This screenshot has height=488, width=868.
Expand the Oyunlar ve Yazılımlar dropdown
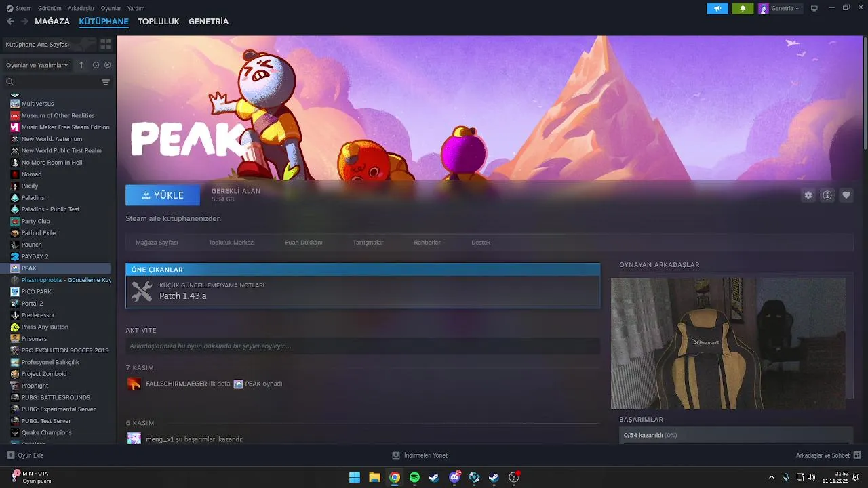(37, 65)
